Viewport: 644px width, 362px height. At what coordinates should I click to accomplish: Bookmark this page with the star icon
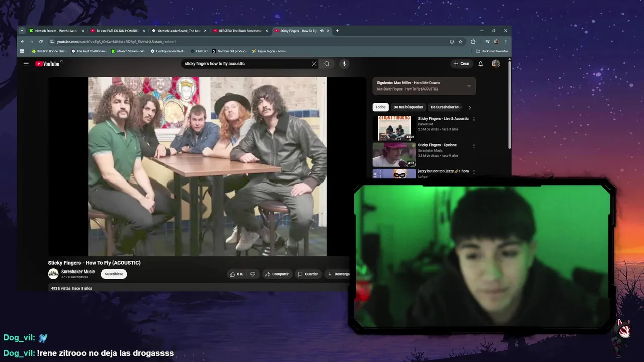(460, 42)
